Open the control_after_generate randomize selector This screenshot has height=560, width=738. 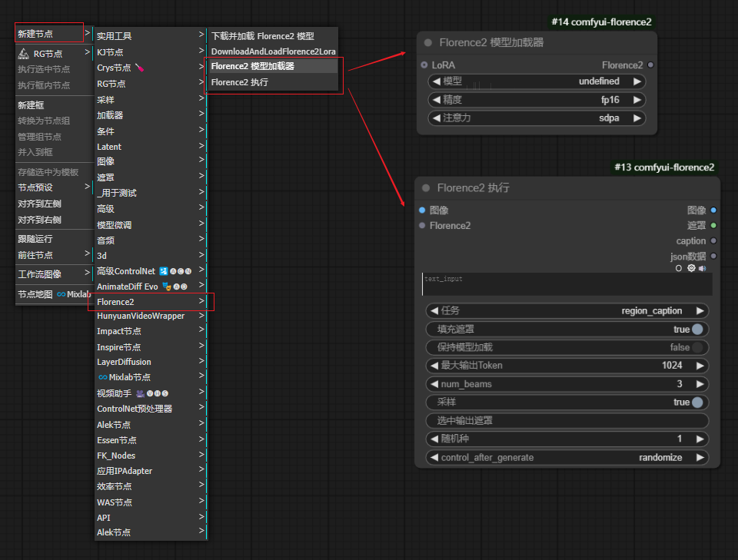pos(567,458)
